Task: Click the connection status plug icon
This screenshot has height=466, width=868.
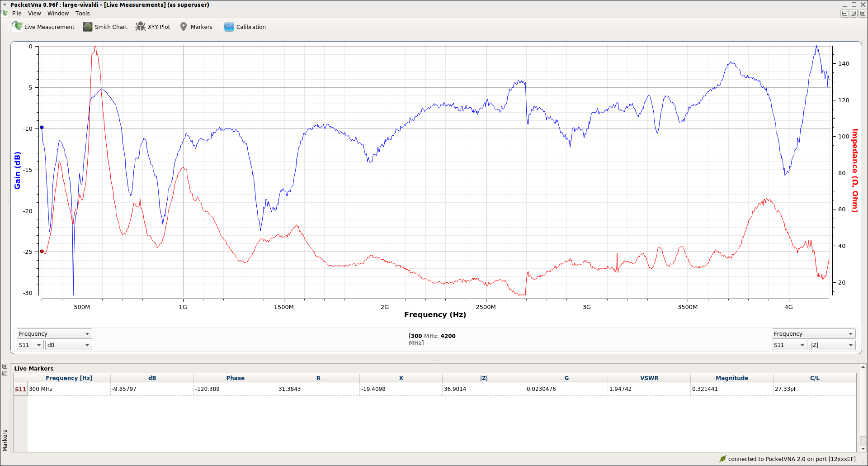Action: (x=722, y=459)
